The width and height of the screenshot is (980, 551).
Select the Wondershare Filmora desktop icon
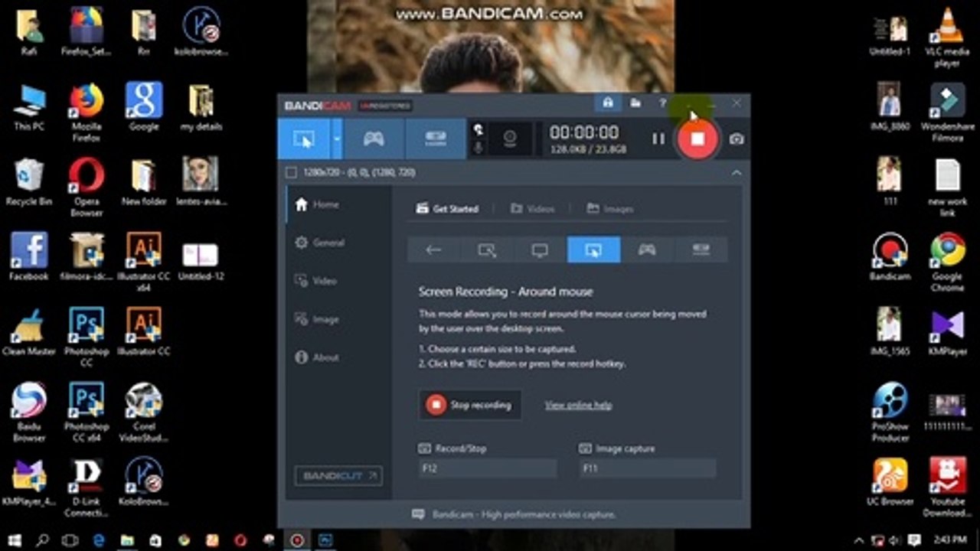coord(947,112)
